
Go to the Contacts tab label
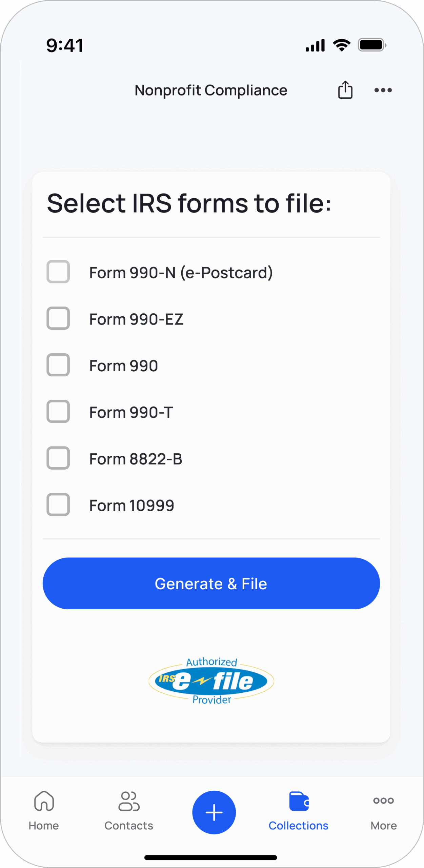point(129,826)
